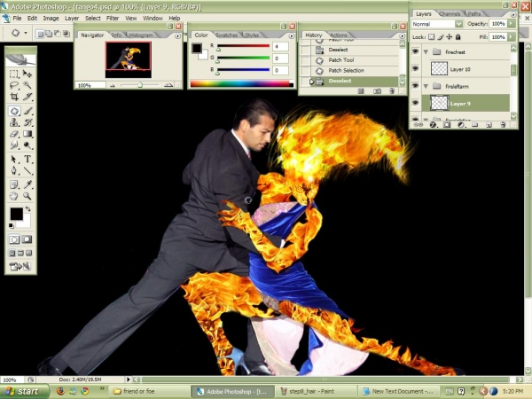Select the Type tool
This screenshot has height=399, width=532.
(27, 159)
